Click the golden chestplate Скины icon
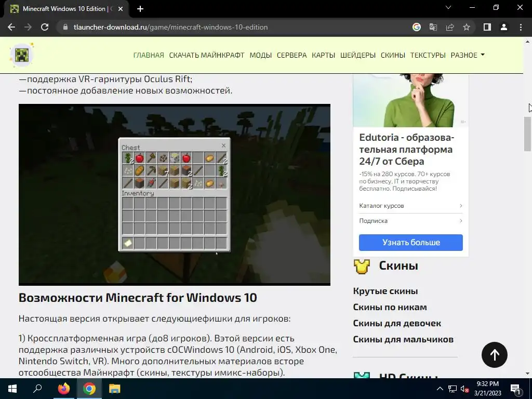 pyautogui.click(x=362, y=267)
